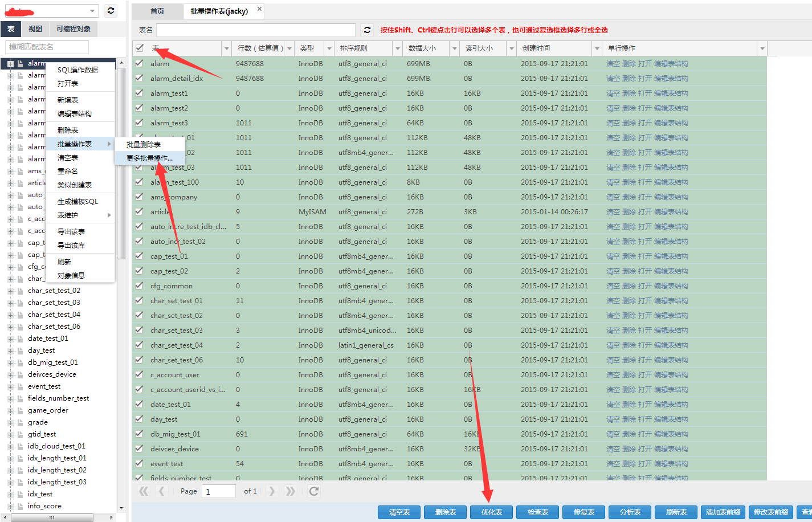Click table icon of day_test tree node
This screenshot has height=522, width=812.
(21, 350)
